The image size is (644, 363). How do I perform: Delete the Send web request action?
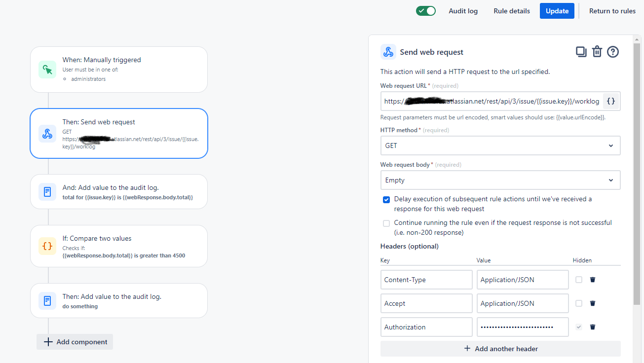click(x=597, y=51)
